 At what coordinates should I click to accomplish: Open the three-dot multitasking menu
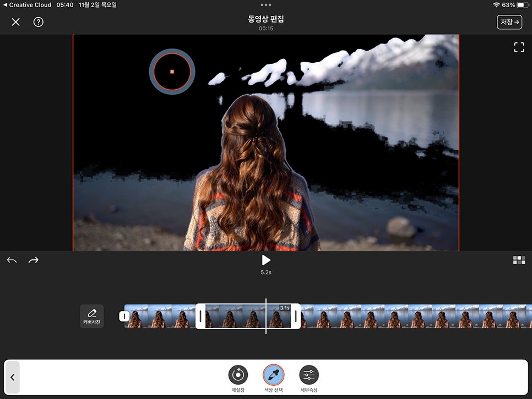[266, 5]
